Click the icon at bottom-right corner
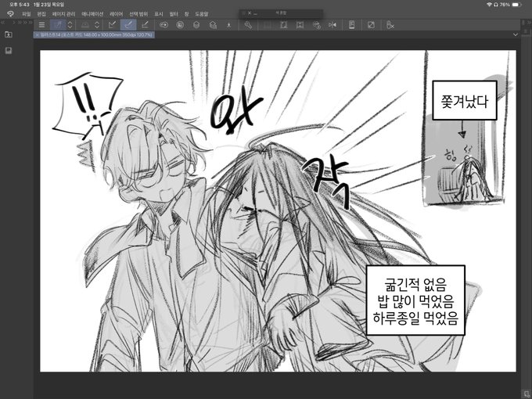532x399 pixels. [526, 394]
